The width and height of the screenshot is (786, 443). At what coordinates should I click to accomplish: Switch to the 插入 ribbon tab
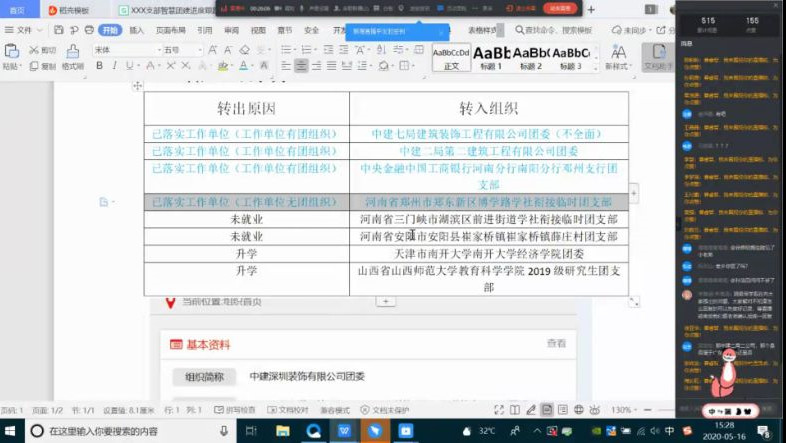(x=137, y=30)
